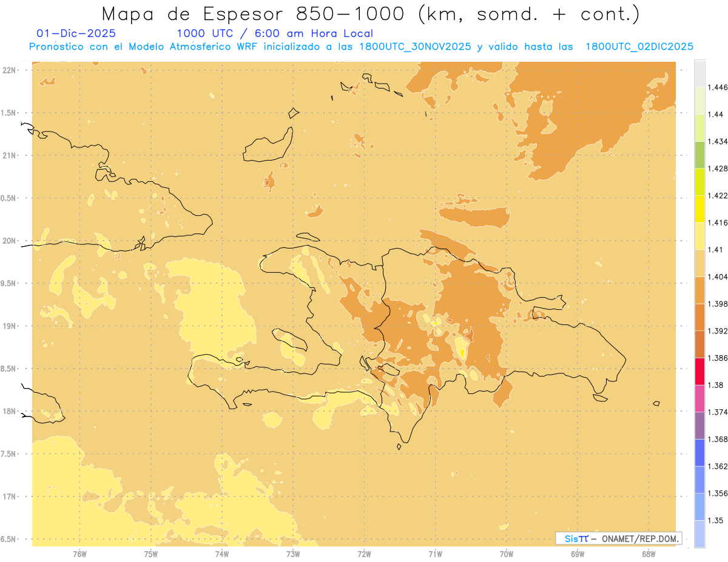Viewport: 728px width, 562px height.
Task: Select the color bar value '1.38'
Action: click(715, 385)
